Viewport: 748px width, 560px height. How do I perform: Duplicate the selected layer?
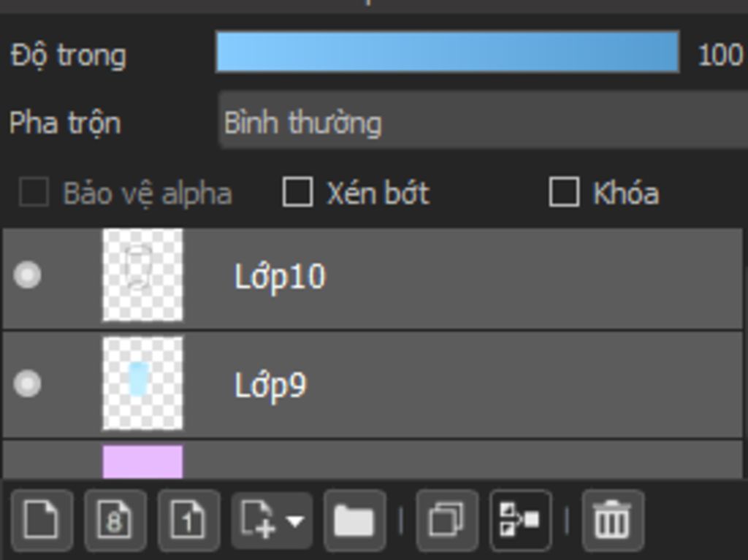(447, 520)
